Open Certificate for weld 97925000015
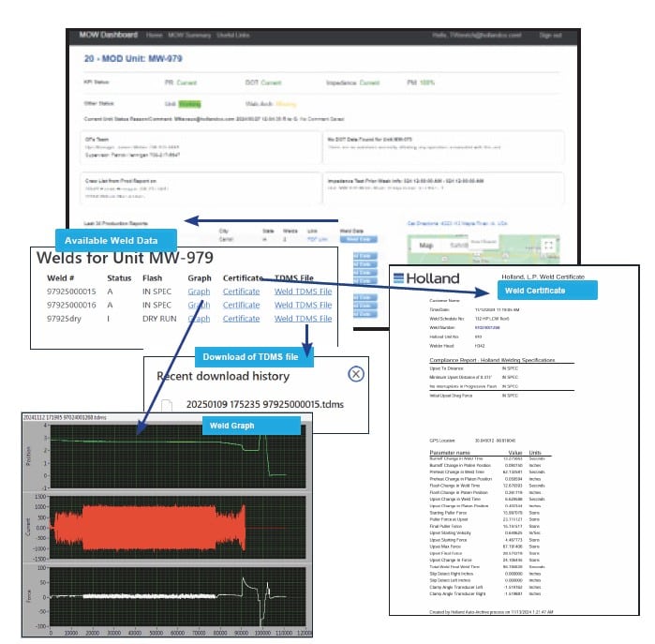The image size is (655, 644). click(x=241, y=292)
